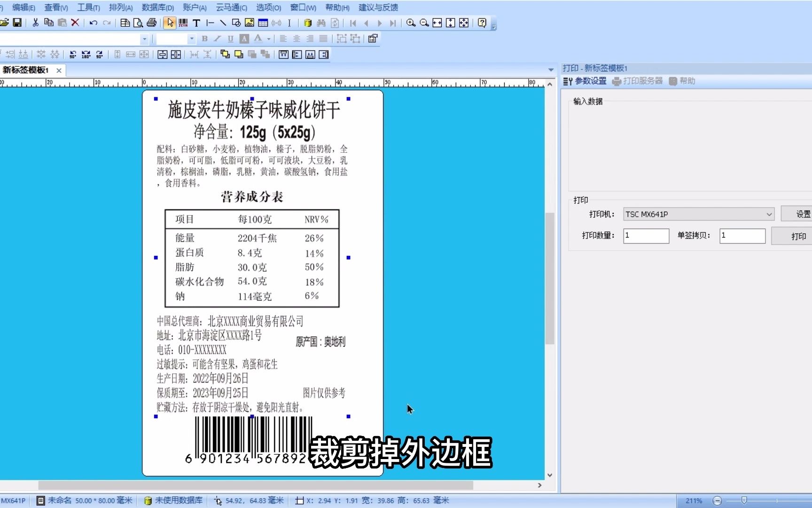Open the 编辑 menu
The height and width of the screenshot is (508, 812).
coord(23,8)
